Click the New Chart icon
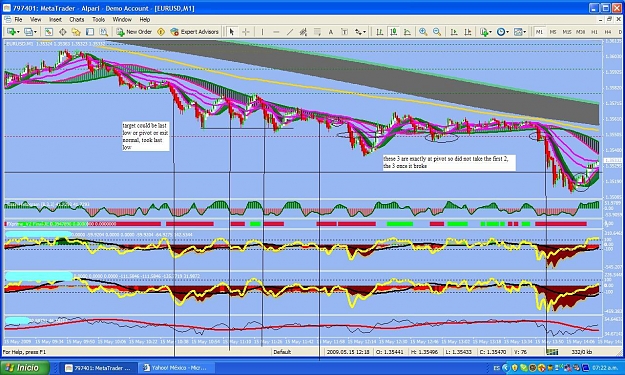 coord(11,32)
